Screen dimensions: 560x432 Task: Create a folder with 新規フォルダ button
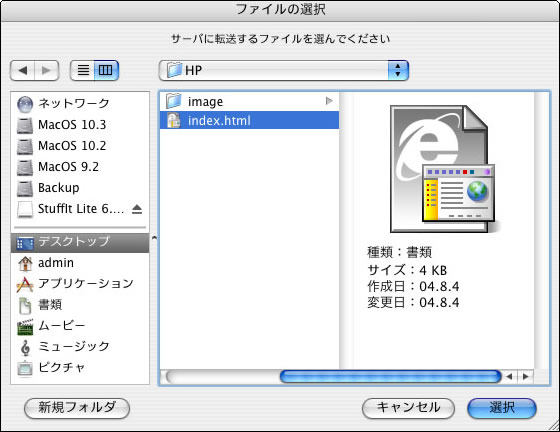77,408
